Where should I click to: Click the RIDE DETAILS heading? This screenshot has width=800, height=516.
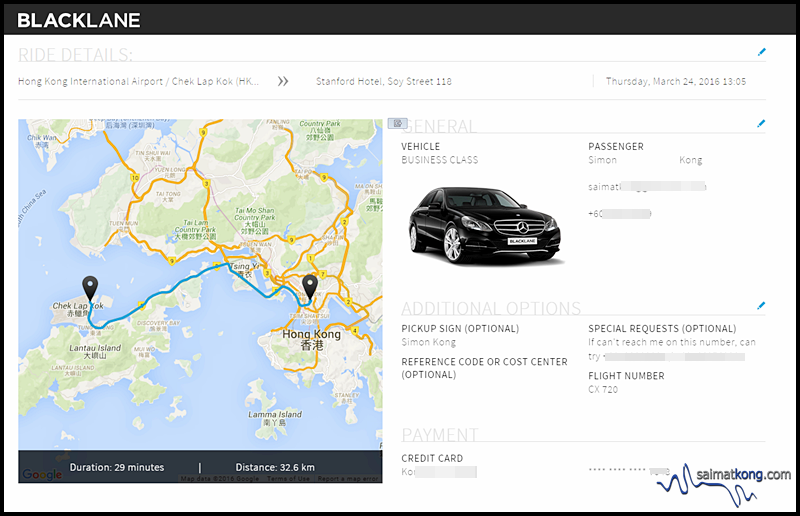coord(76,54)
